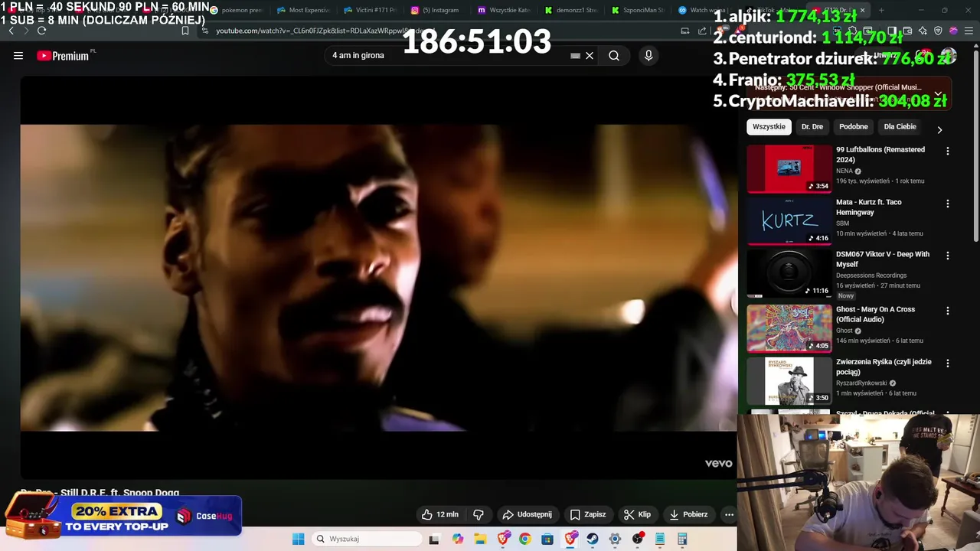Switch to the Victini #171 browser tab

370,10
